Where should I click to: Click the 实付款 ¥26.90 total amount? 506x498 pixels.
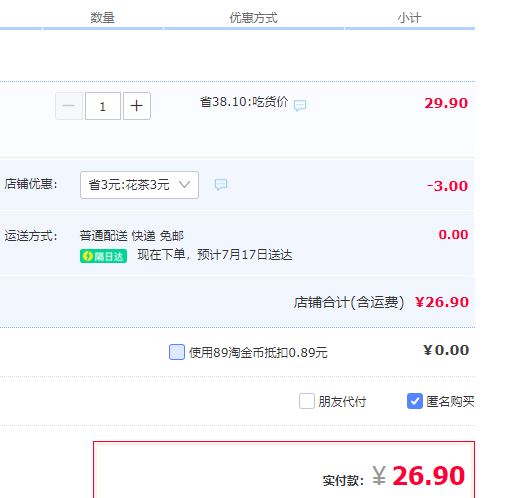(394, 476)
